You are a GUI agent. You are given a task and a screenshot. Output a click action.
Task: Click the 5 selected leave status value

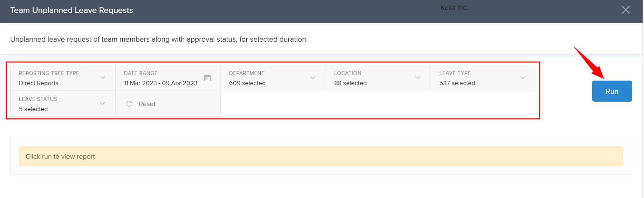(33, 109)
